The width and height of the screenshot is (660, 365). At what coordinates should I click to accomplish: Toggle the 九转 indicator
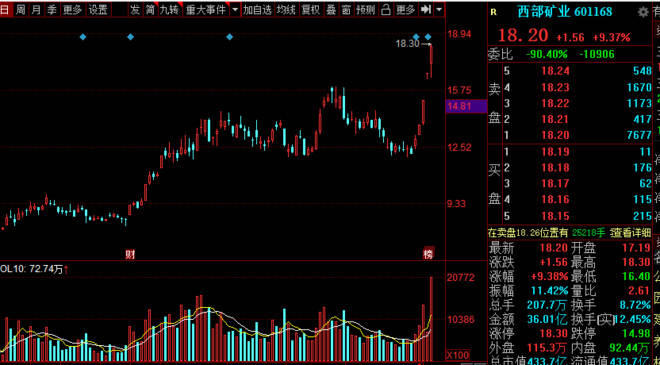[x=169, y=9]
